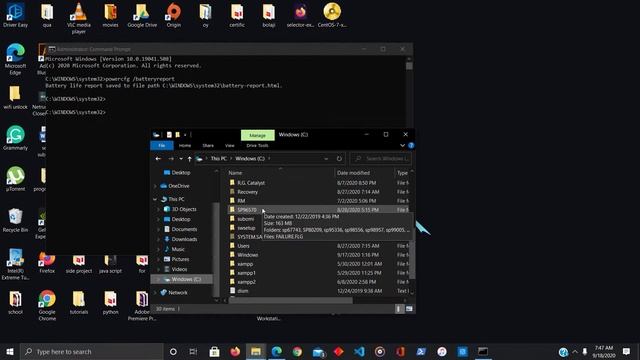This screenshot has height=360, width=640.
Task: Open the View ribbon tab
Action: (230, 146)
